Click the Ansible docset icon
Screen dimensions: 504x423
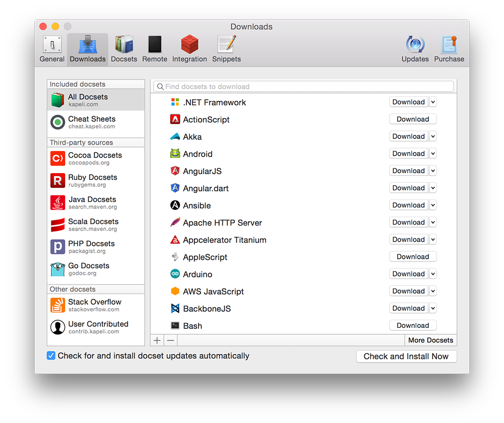pos(175,205)
